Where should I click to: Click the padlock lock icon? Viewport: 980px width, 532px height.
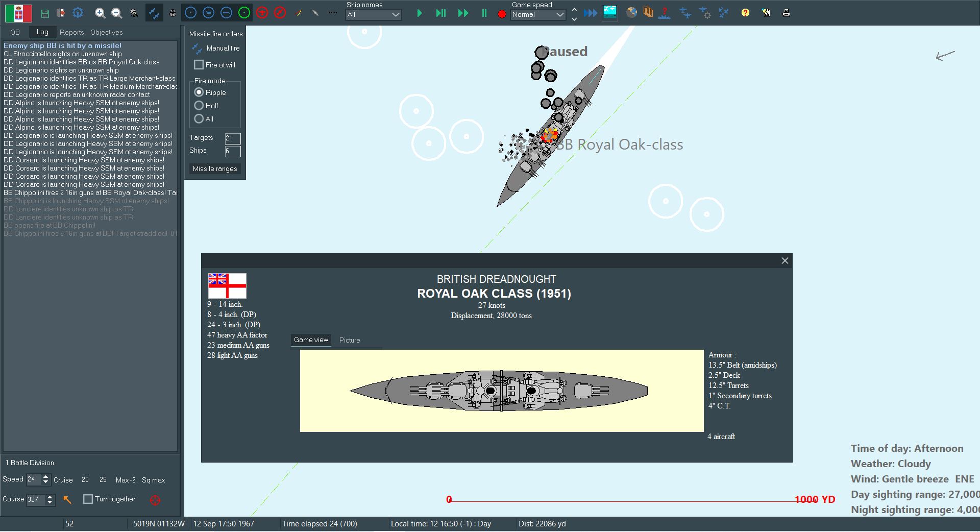coord(173,13)
